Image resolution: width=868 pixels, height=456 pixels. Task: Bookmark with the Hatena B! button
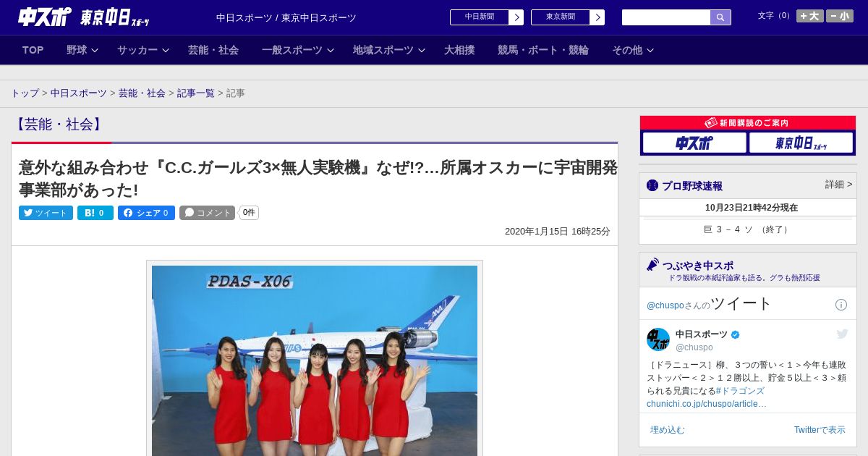[95, 213]
